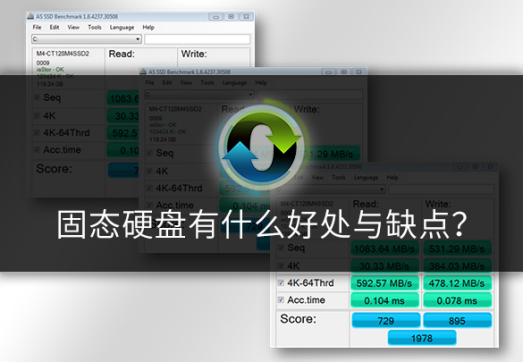Click Read: header in front window
Screen dimensions: 523x362
coord(366,204)
